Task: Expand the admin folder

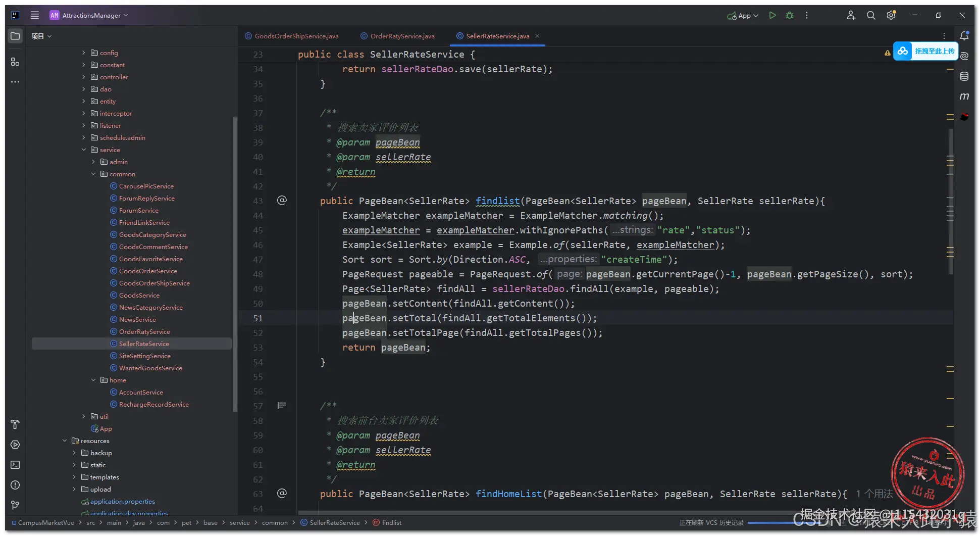Action: tap(93, 162)
